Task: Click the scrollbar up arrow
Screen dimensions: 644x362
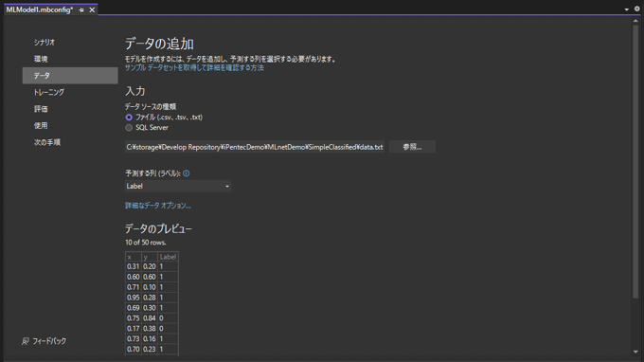Action: click(635, 21)
